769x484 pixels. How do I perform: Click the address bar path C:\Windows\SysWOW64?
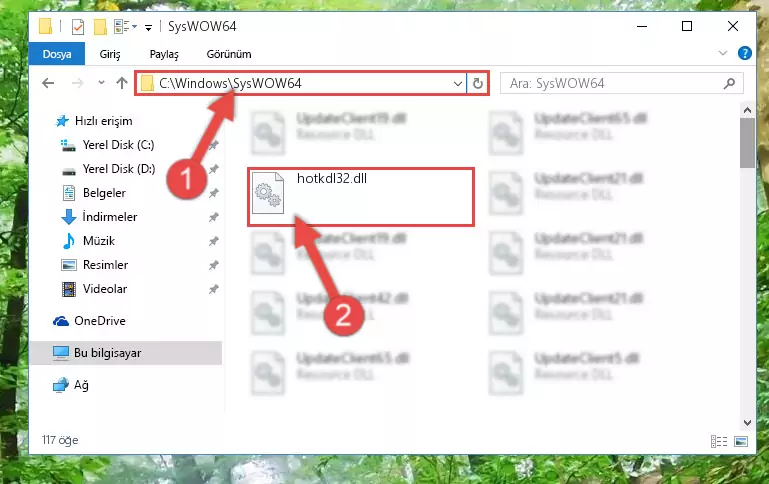tap(230, 83)
